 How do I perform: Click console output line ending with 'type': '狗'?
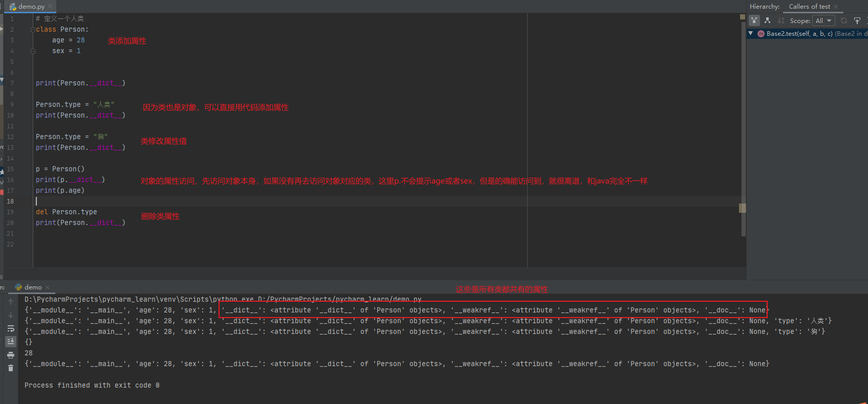pos(425,332)
